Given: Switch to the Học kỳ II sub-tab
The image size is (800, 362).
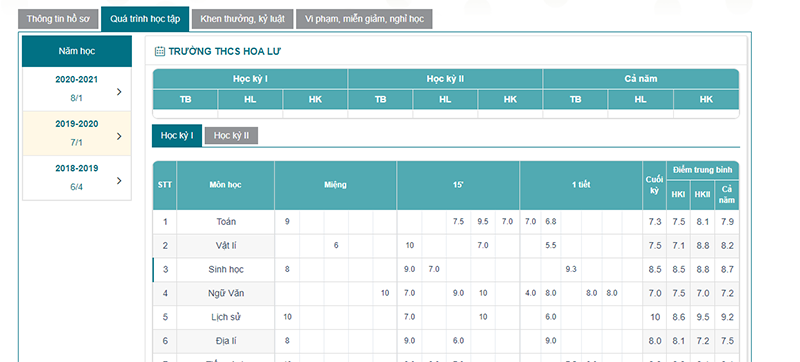Looking at the screenshot, I should (x=231, y=136).
